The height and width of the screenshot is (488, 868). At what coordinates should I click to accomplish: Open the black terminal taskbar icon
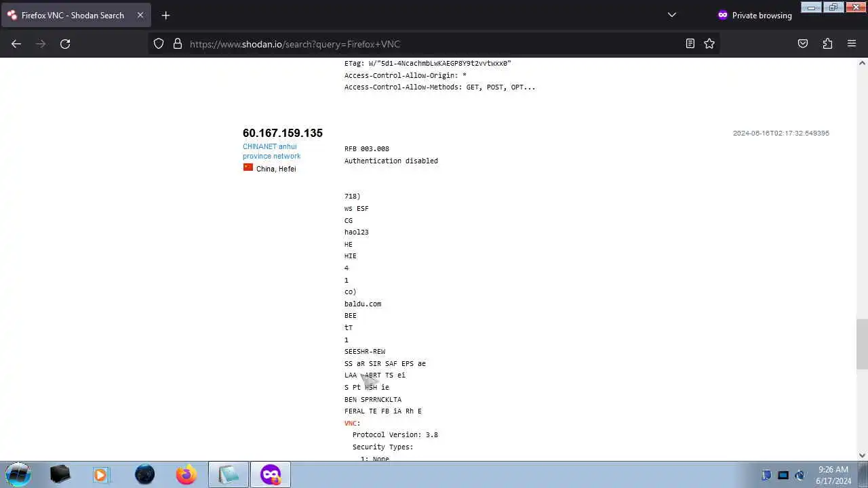60,474
